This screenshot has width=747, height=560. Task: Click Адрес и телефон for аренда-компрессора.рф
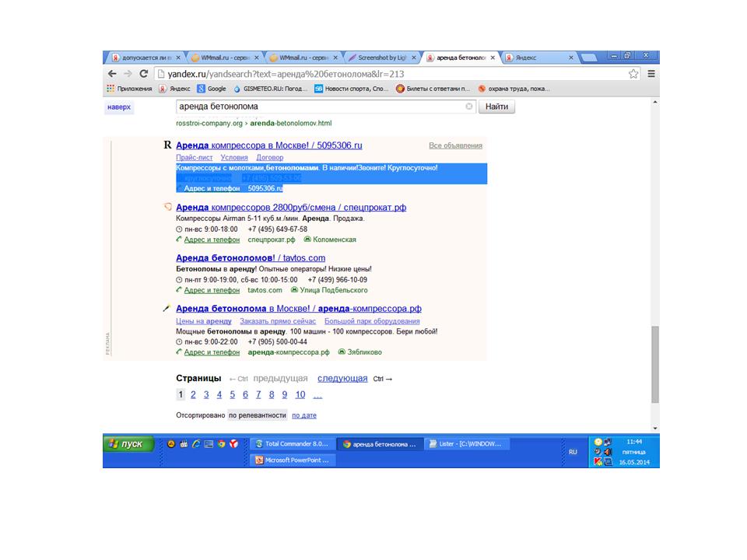(x=212, y=352)
